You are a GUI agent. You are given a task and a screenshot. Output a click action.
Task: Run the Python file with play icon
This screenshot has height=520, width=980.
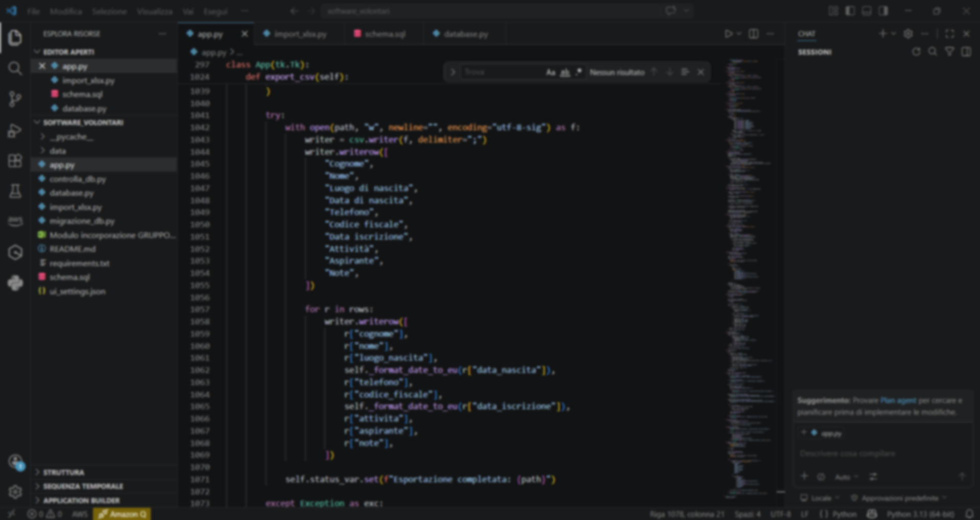[x=729, y=34]
